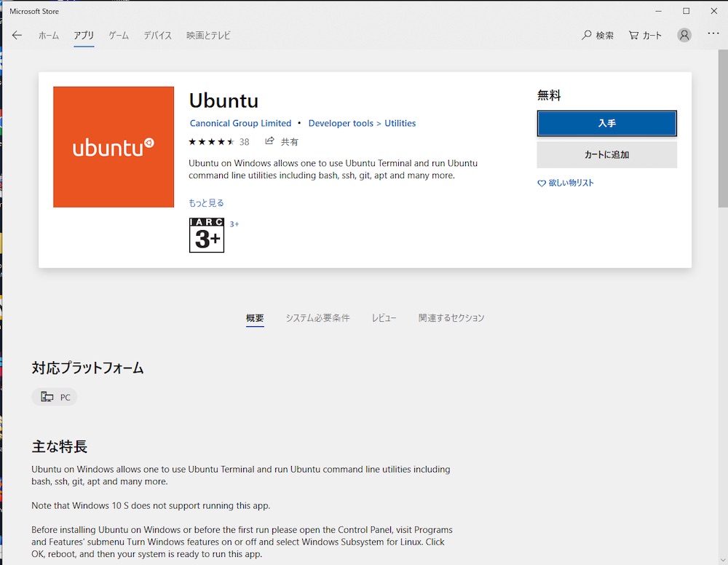Expand description with もっと見る
The height and width of the screenshot is (565, 728).
(x=206, y=203)
